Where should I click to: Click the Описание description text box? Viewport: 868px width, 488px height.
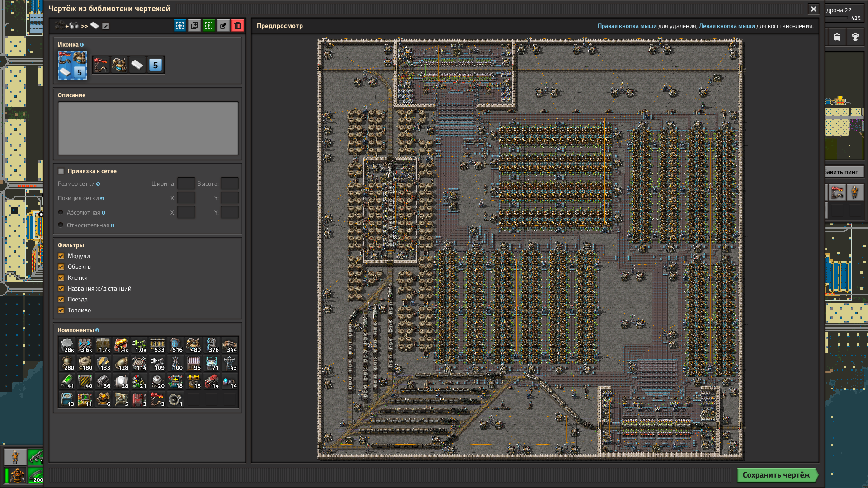[x=148, y=129]
